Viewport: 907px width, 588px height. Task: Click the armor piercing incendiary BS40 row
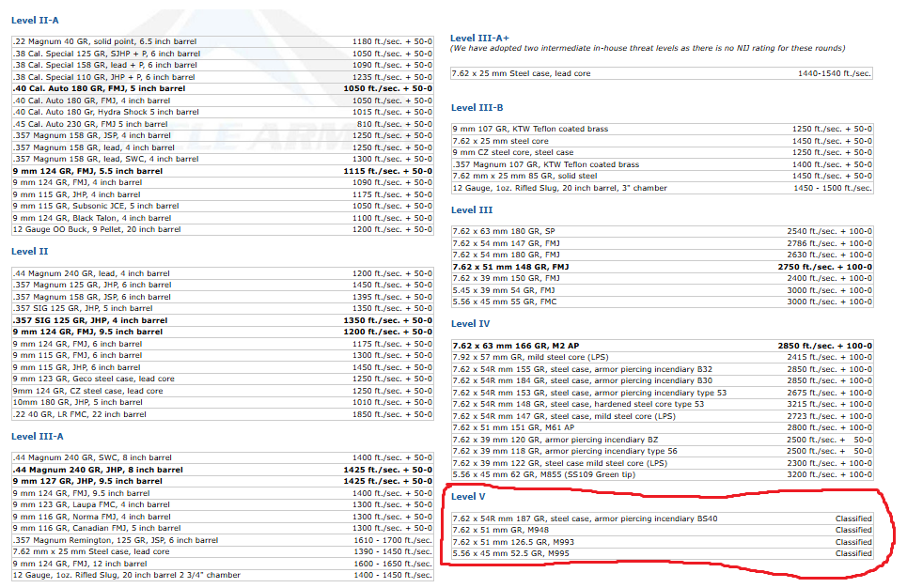tap(663, 518)
